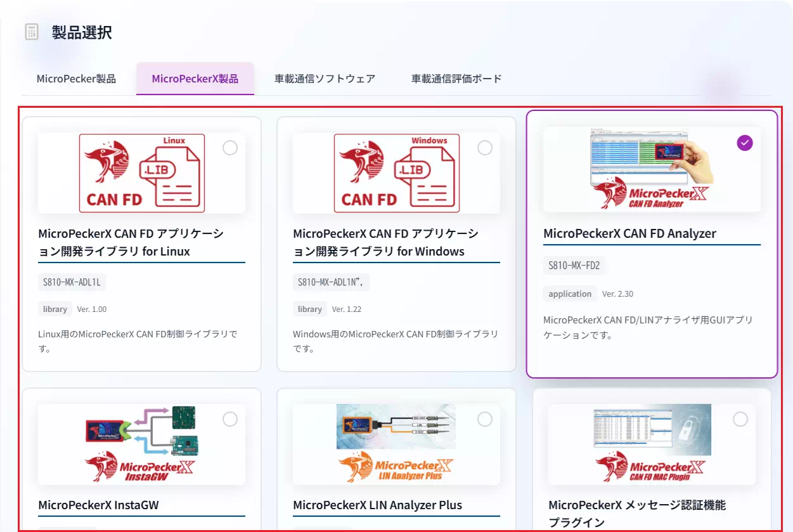Select the InstaGW product radio circle

pos(229,419)
